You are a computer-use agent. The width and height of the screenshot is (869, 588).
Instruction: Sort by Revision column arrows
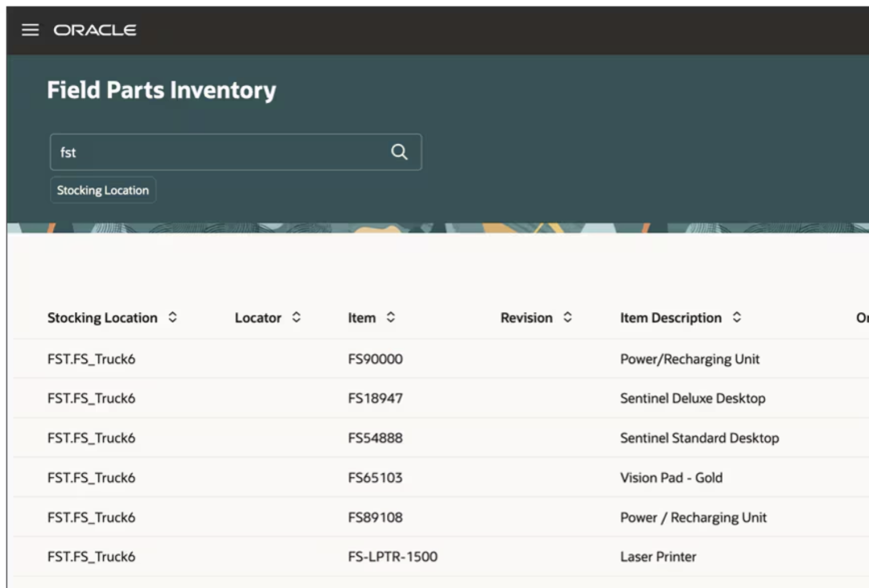coord(567,318)
